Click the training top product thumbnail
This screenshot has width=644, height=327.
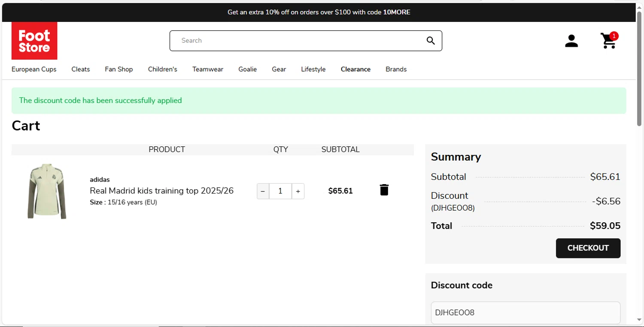pyautogui.click(x=47, y=191)
